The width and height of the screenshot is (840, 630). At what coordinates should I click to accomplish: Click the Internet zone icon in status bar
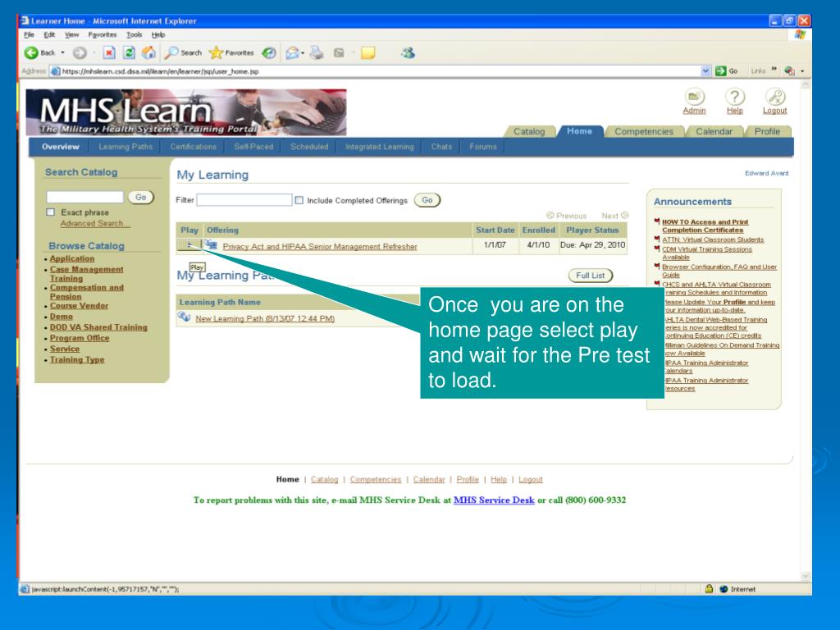tap(724, 589)
